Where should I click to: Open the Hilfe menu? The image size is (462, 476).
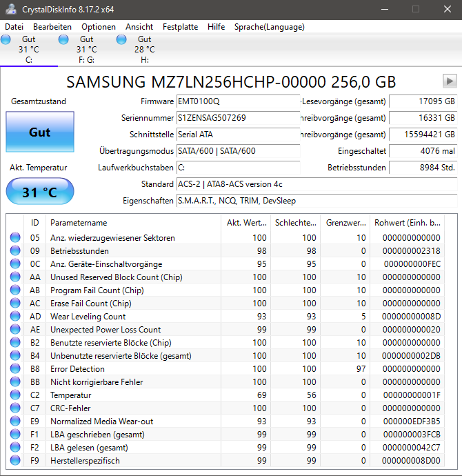click(216, 27)
